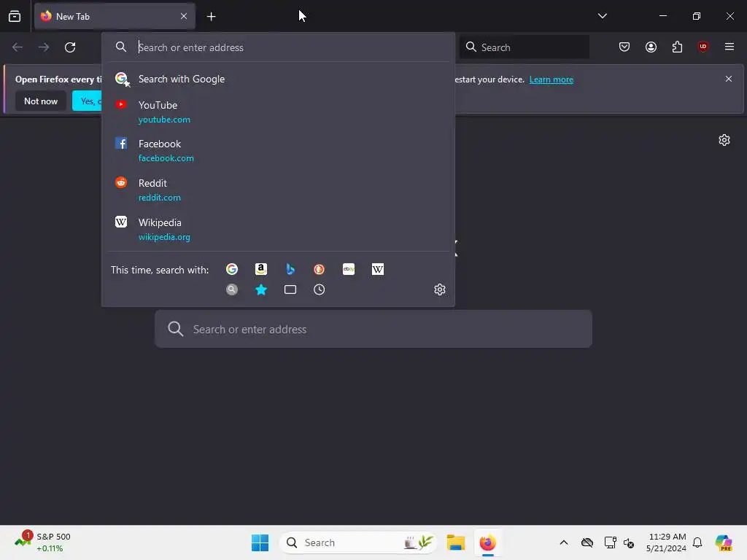Expand the list all tabs chevron

click(602, 16)
